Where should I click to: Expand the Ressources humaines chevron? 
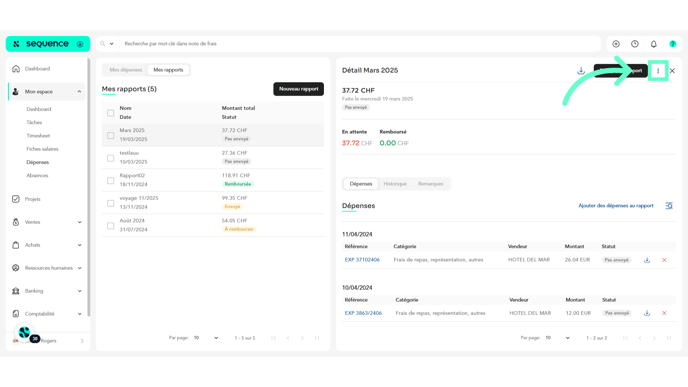79,268
